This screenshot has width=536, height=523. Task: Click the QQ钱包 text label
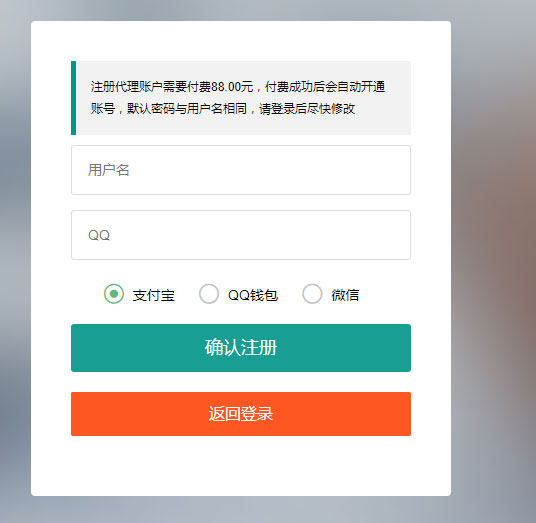click(x=253, y=295)
